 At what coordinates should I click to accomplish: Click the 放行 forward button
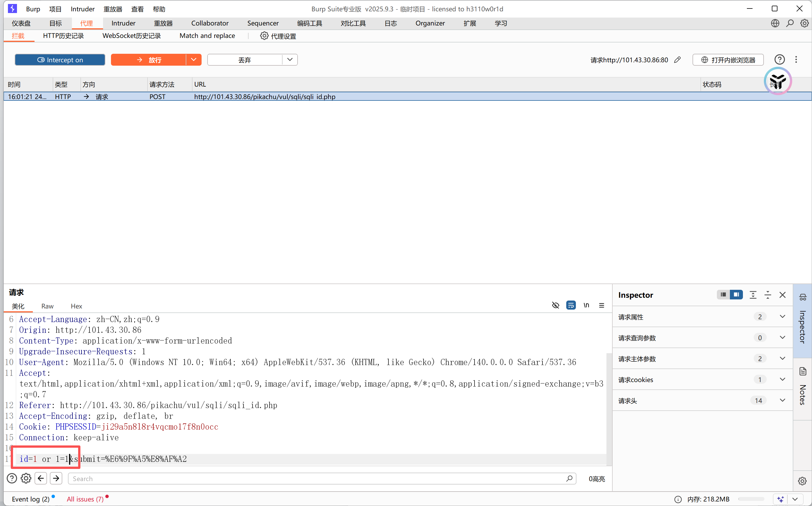point(149,60)
